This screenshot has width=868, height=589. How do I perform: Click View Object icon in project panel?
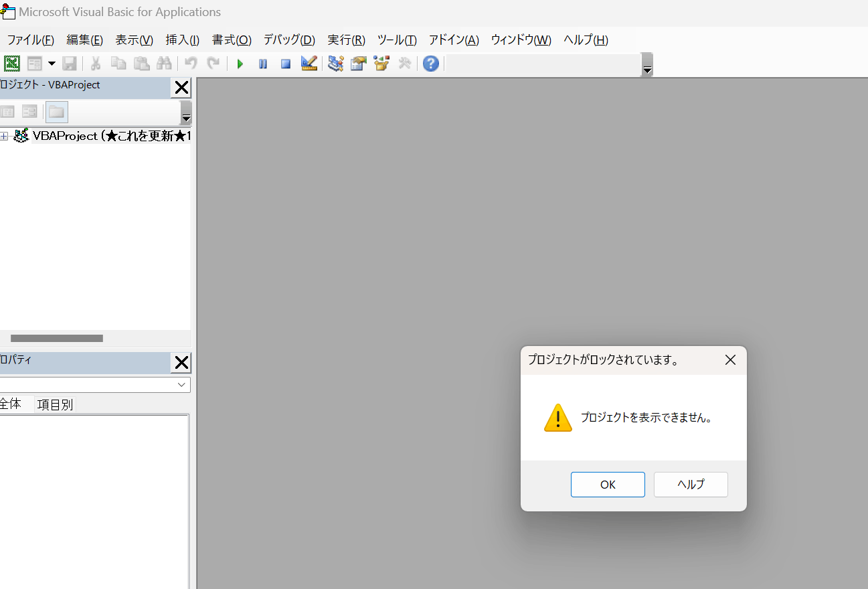pyautogui.click(x=29, y=112)
